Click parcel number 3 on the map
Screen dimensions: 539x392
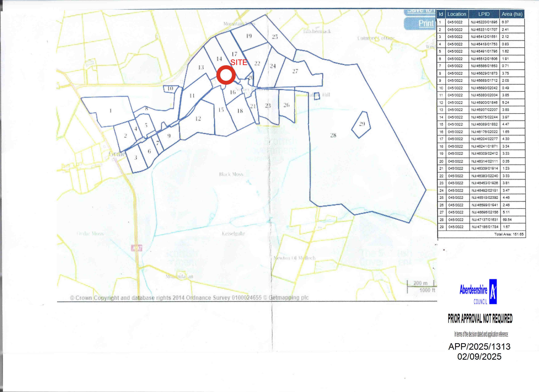[136, 157]
